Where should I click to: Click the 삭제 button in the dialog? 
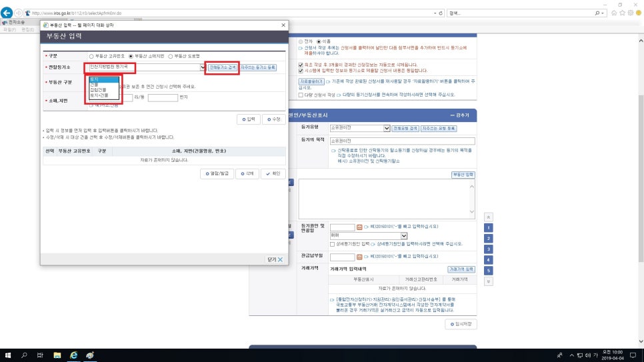click(x=247, y=174)
